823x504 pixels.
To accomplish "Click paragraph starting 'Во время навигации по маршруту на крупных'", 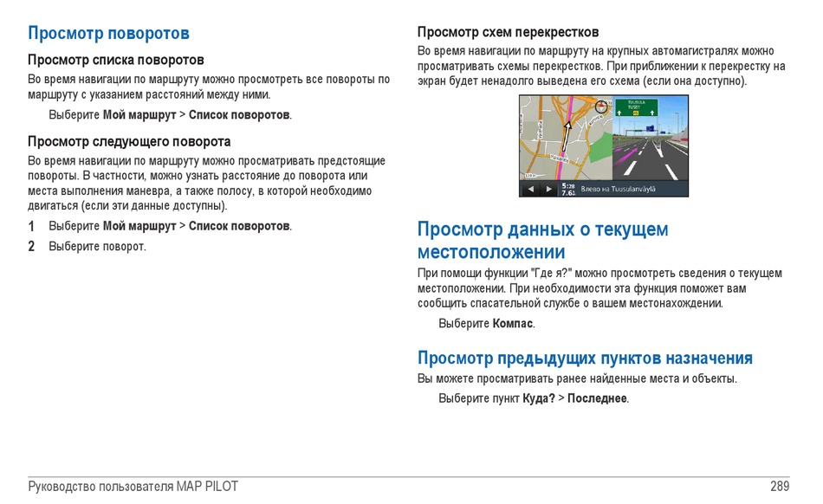I will tap(601, 66).
